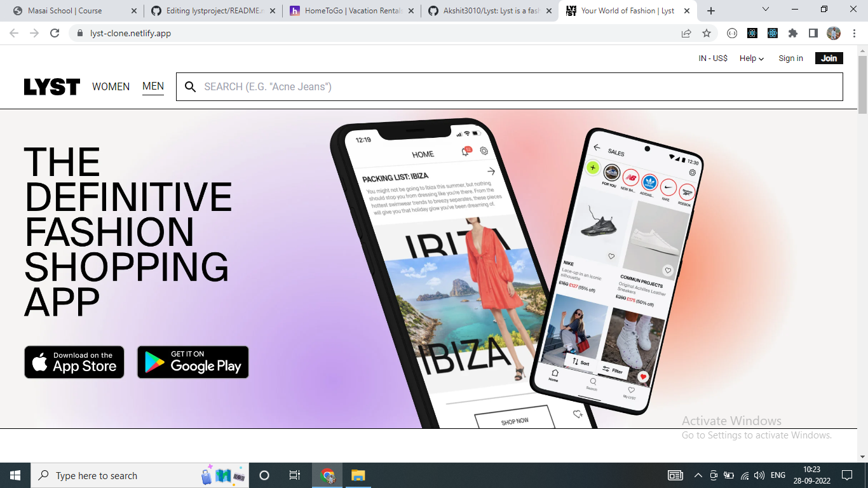Close the Masai School tab
868x488 pixels.
point(133,11)
